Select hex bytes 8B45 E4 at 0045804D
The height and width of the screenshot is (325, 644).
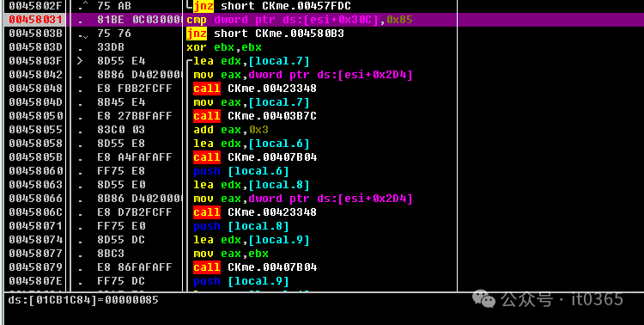point(121,102)
